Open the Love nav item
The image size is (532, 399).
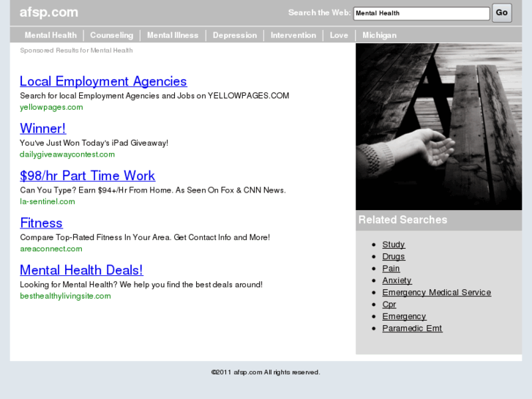[x=339, y=35]
